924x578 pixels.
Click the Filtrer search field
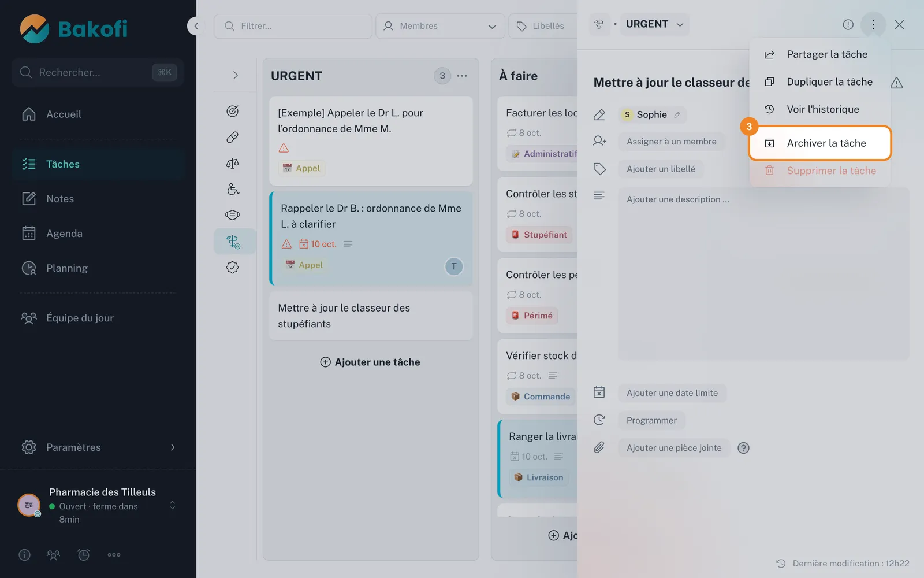click(293, 26)
